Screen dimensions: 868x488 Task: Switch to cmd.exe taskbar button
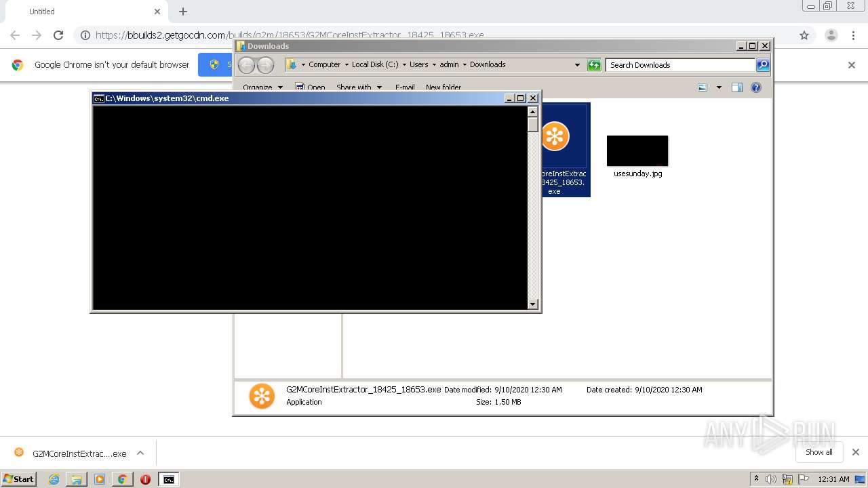pyautogui.click(x=168, y=479)
